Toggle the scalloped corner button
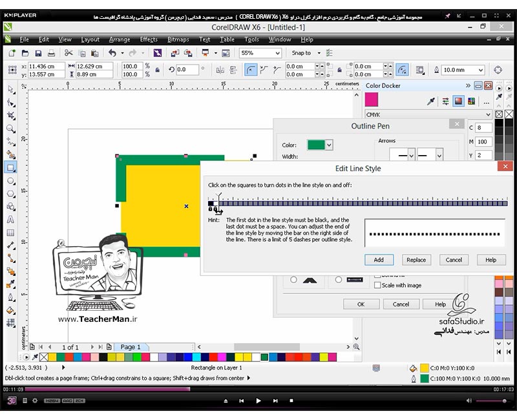This screenshot has height=420, width=517. pos(264,70)
